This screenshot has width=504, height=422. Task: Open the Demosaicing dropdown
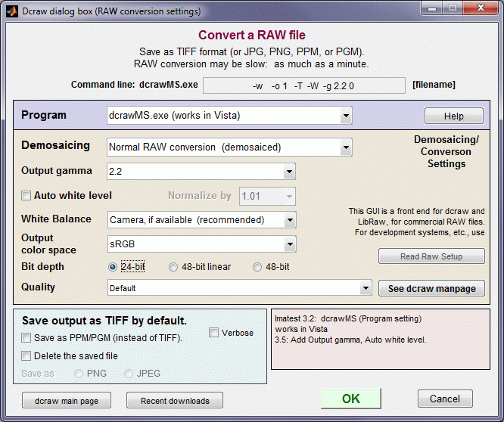(229, 147)
